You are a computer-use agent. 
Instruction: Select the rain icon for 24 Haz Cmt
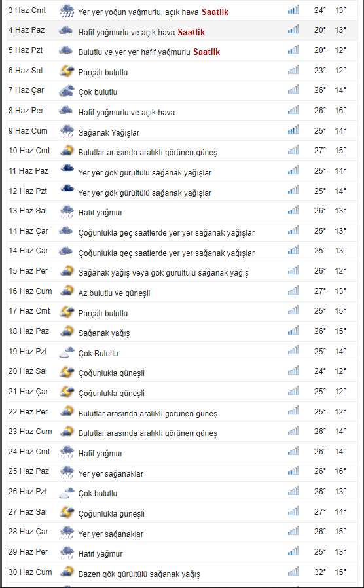[67, 452]
